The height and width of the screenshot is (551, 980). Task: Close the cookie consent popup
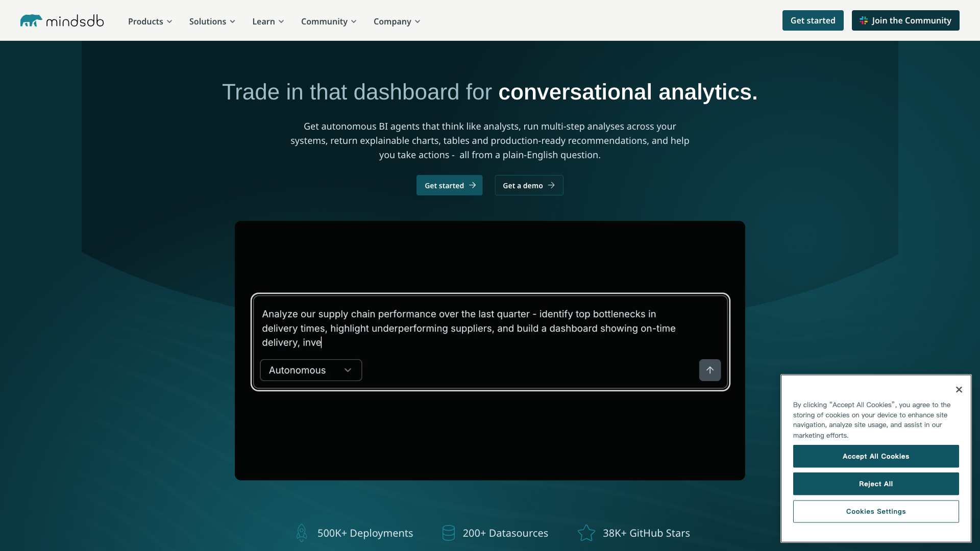coord(959,390)
